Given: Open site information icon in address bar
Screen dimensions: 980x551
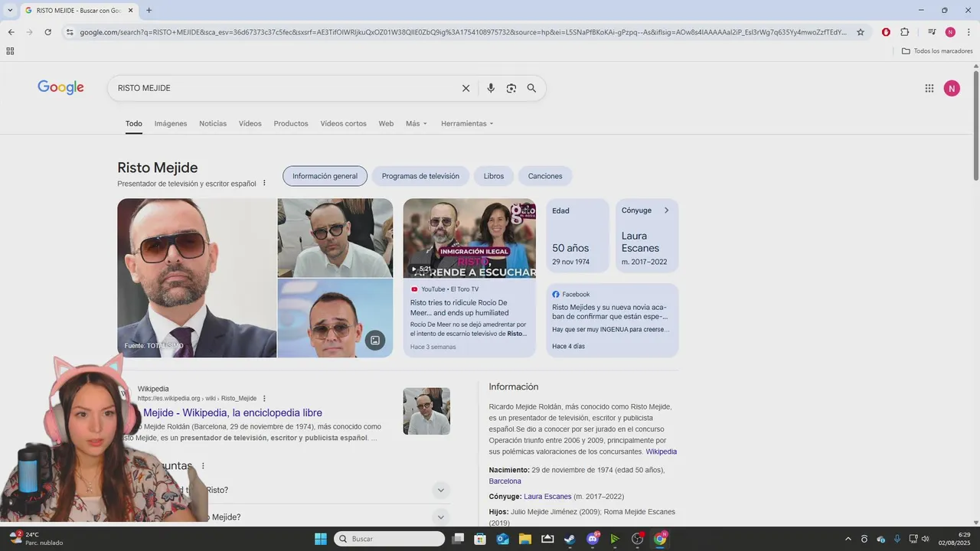Looking at the screenshot, I should tap(70, 32).
